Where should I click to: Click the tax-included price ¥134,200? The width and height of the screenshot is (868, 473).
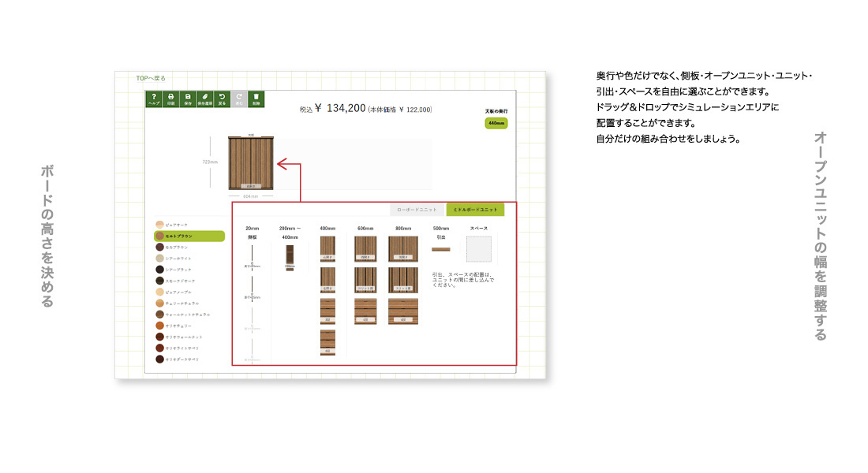coord(333,109)
